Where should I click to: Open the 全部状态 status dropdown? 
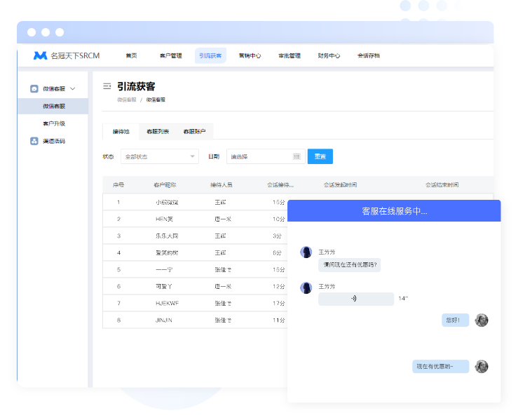[159, 156]
